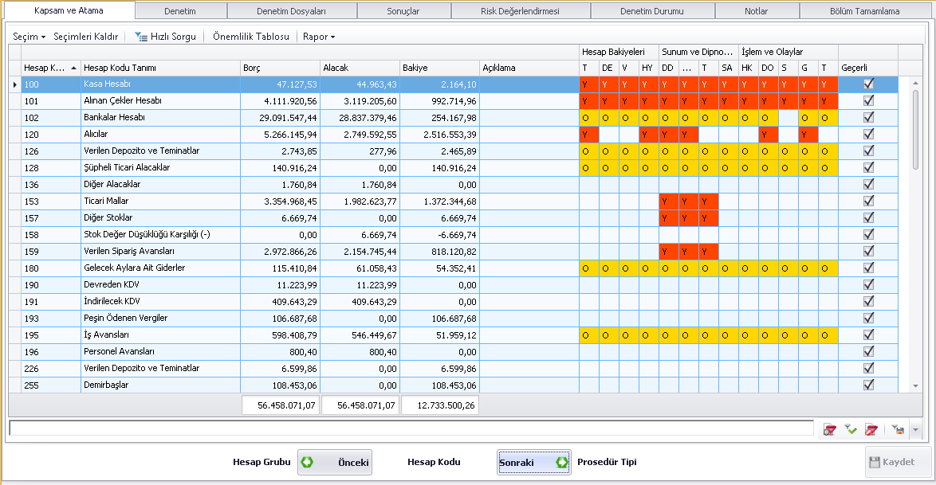This screenshot has width=936, height=485.
Task: Click green arrow icon on Önceki button
Action: click(309, 462)
